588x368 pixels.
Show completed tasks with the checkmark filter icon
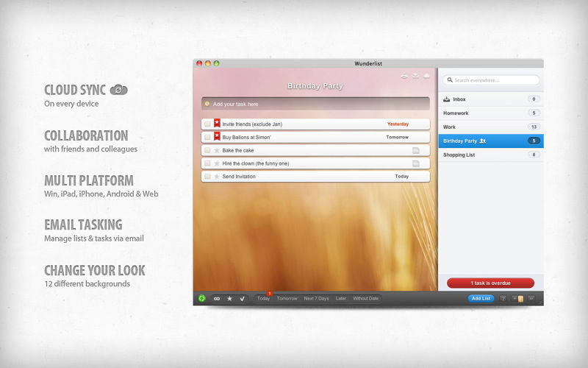[243, 299]
